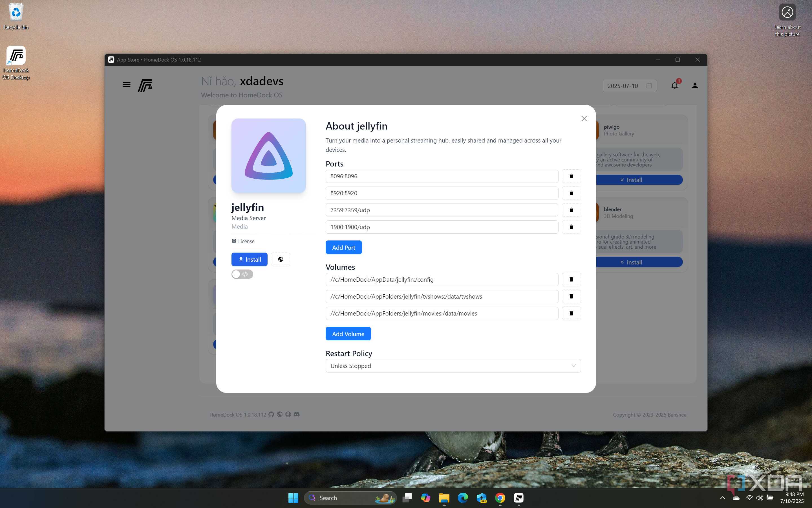Open the 2025-07-10 date picker

pyautogui.click(x=630, y=86)
